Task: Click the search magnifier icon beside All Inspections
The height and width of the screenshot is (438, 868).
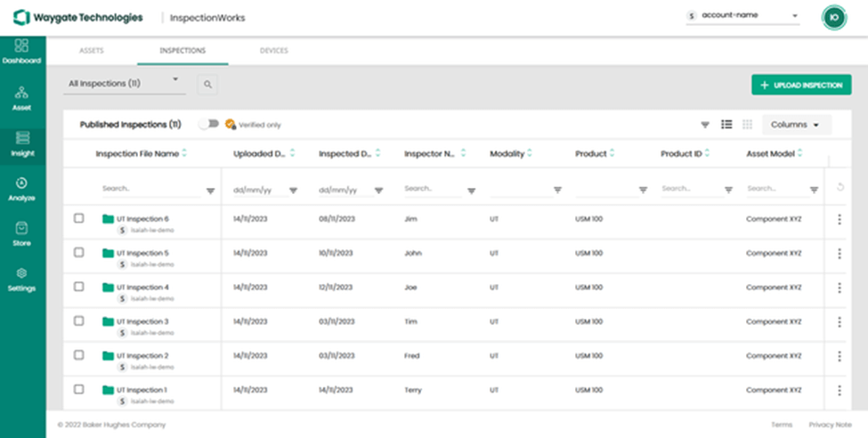Action: pyautogui.click(x=207, y=85)
